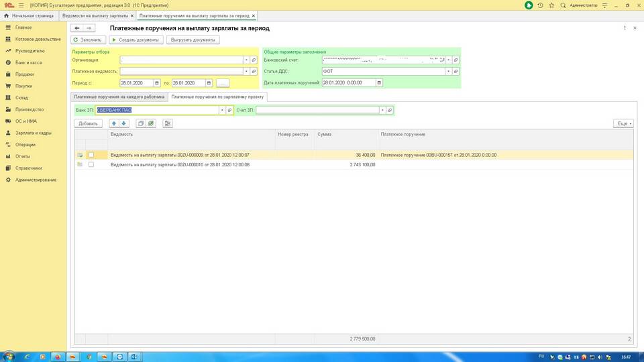Click the RU language indicator in tray
This screenshot has height=362, width=644.
point(541,356)
